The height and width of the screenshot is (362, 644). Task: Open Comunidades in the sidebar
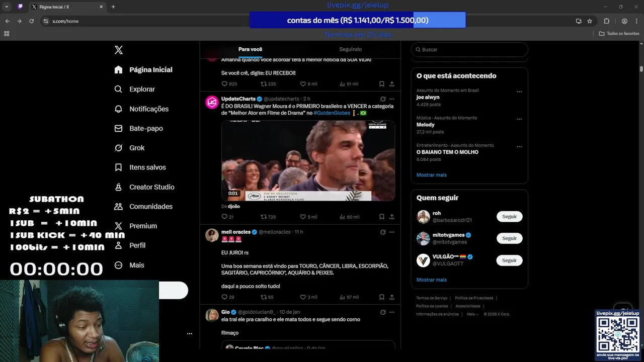[143, 207]
